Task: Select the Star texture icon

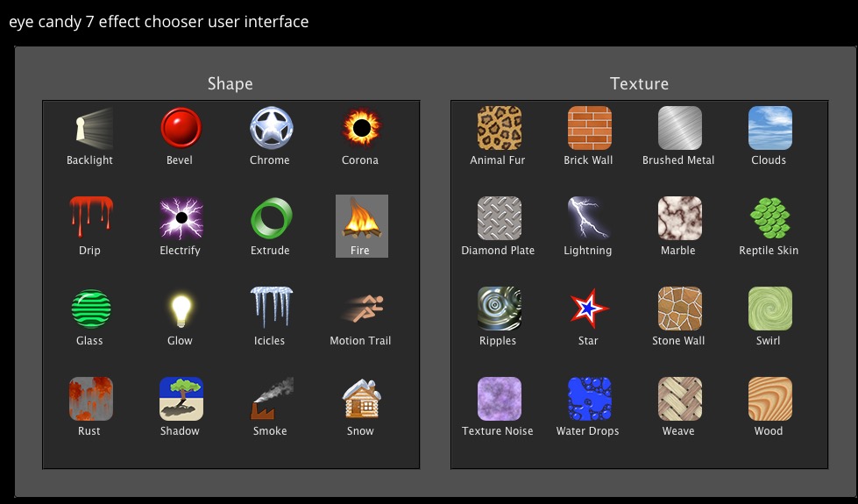Action: coord(589,308)
